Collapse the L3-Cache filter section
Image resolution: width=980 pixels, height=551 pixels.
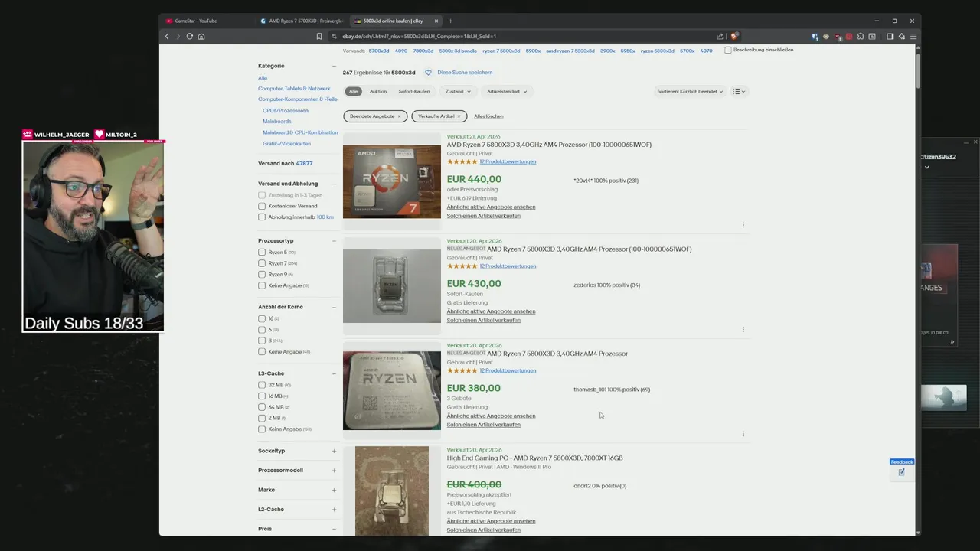coord(334,373)
